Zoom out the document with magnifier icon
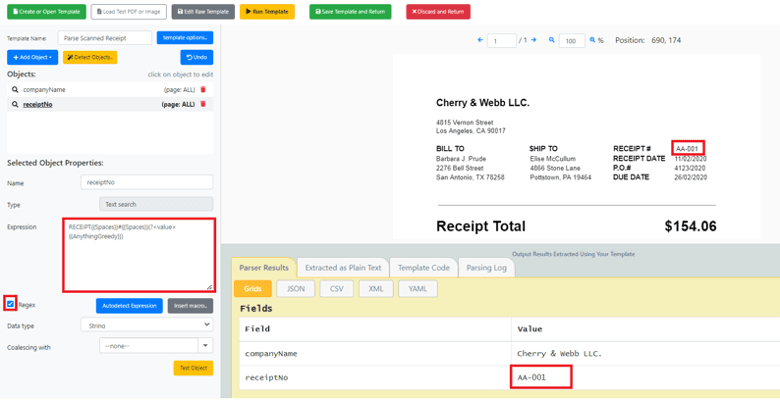The height and width of the screenshot is (400, 780). [x=552, y=41]
